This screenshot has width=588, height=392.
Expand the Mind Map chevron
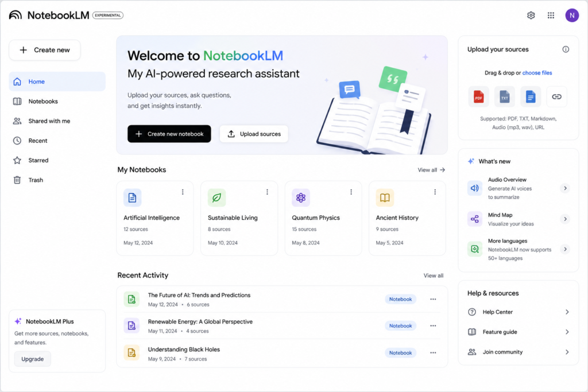tap(565, 219)
